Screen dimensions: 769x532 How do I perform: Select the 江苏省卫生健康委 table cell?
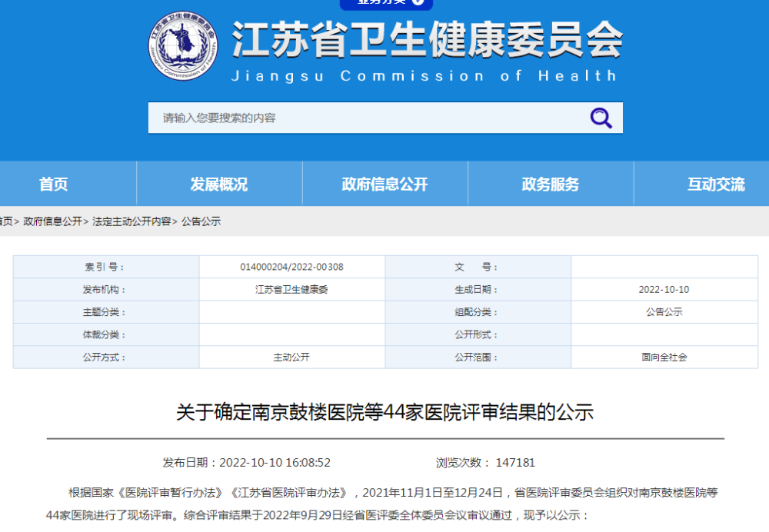[291, 290]
